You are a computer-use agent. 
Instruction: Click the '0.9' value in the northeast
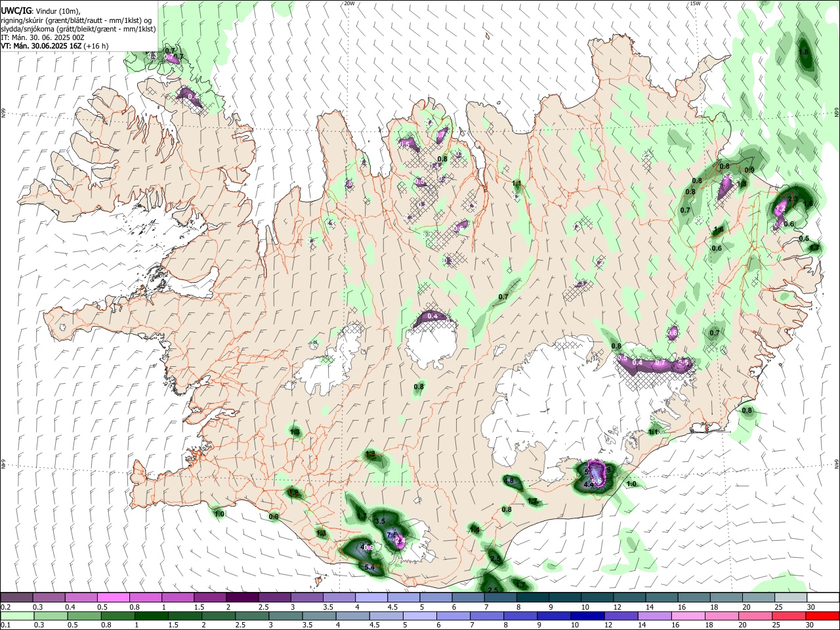click(x=749, y=171)
